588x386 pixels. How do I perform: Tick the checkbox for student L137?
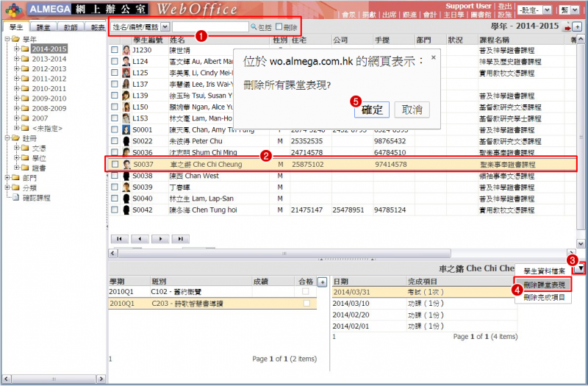click(x=115, y=84)
